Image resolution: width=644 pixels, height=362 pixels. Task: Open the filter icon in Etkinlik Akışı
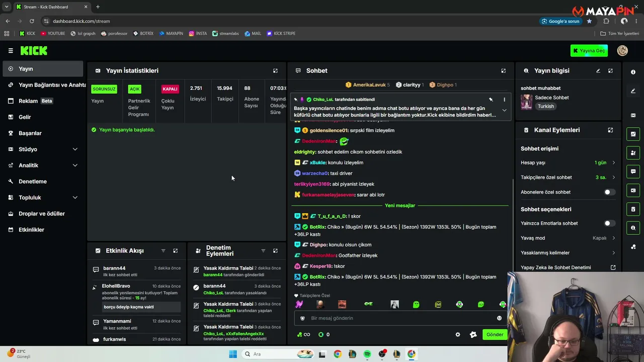point(163,251)
